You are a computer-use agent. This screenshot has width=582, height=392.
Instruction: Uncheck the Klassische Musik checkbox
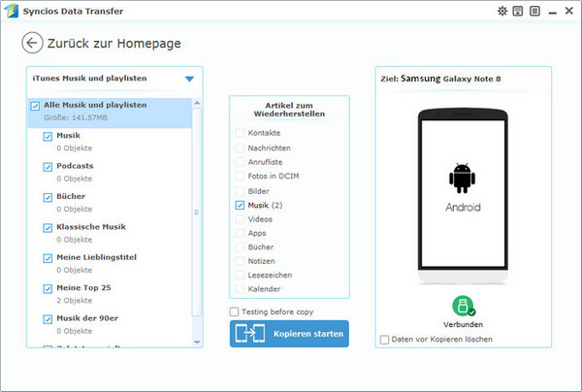48,228
